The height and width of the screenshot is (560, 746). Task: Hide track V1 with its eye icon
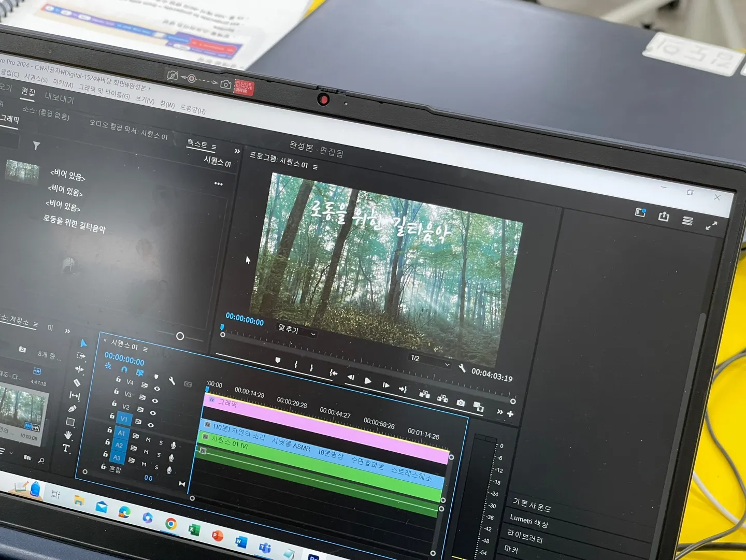pos(151,425)
